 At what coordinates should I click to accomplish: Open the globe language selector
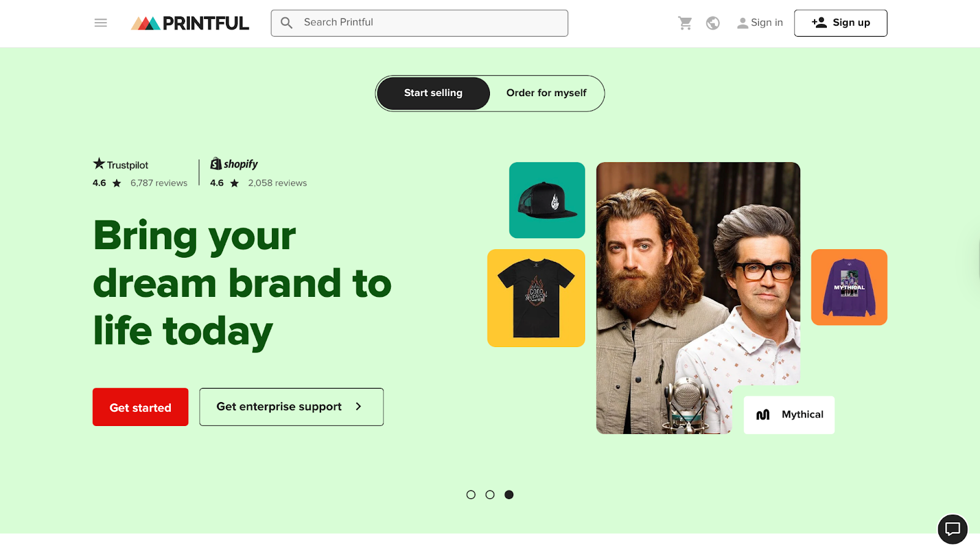pos(713,23)
